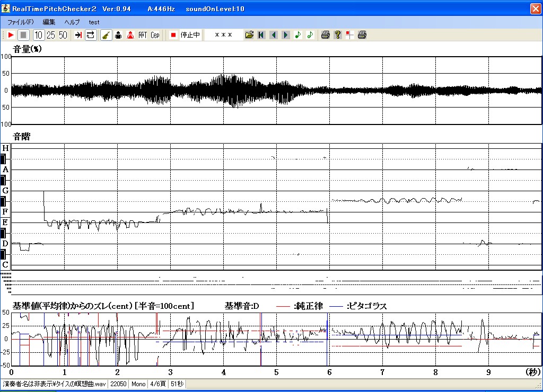The width and height of the screenshot is (543, 392).
Task: Click the F note key label
Action: (x=5, y=212)
